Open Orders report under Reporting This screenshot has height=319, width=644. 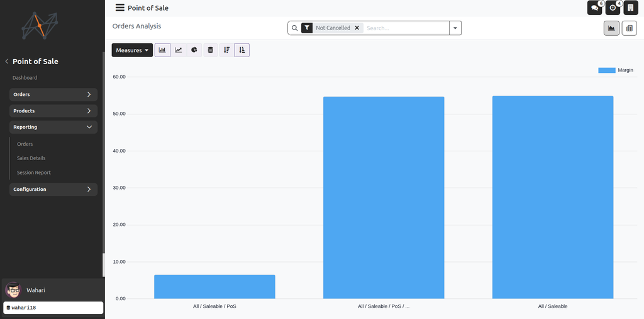pos(25,144)
